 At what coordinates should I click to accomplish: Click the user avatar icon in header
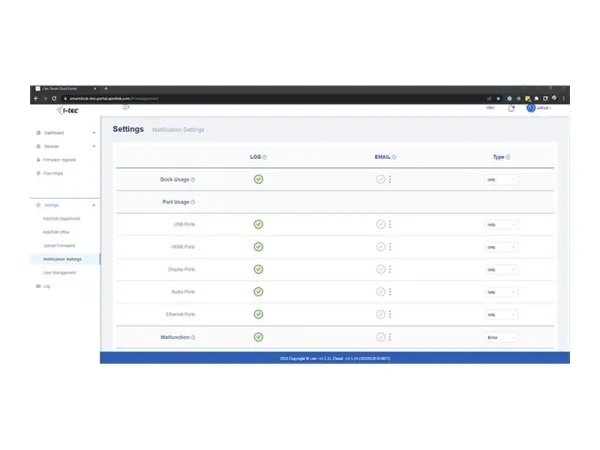click(x=531, y=108)
